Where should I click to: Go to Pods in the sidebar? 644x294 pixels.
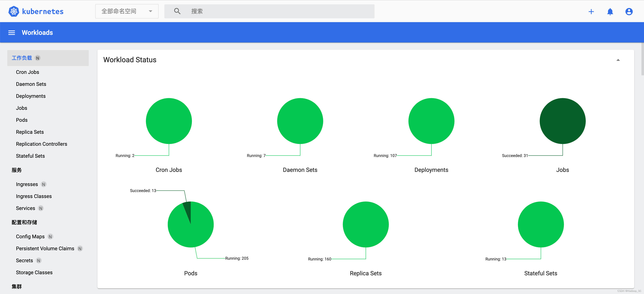coord(22,120)
